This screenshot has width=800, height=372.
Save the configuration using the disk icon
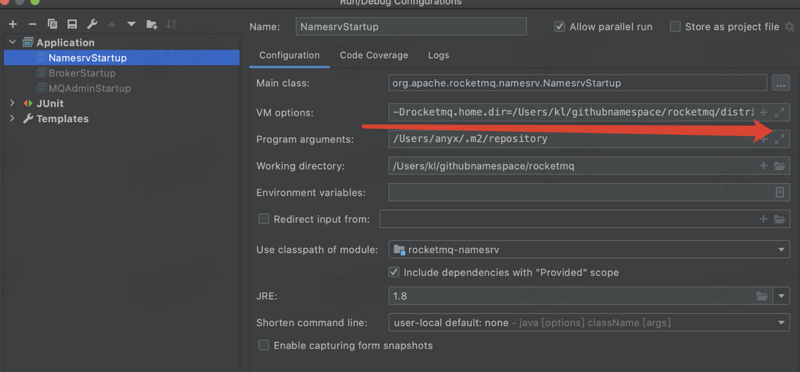pyautogui.click(x=72, y=24)
